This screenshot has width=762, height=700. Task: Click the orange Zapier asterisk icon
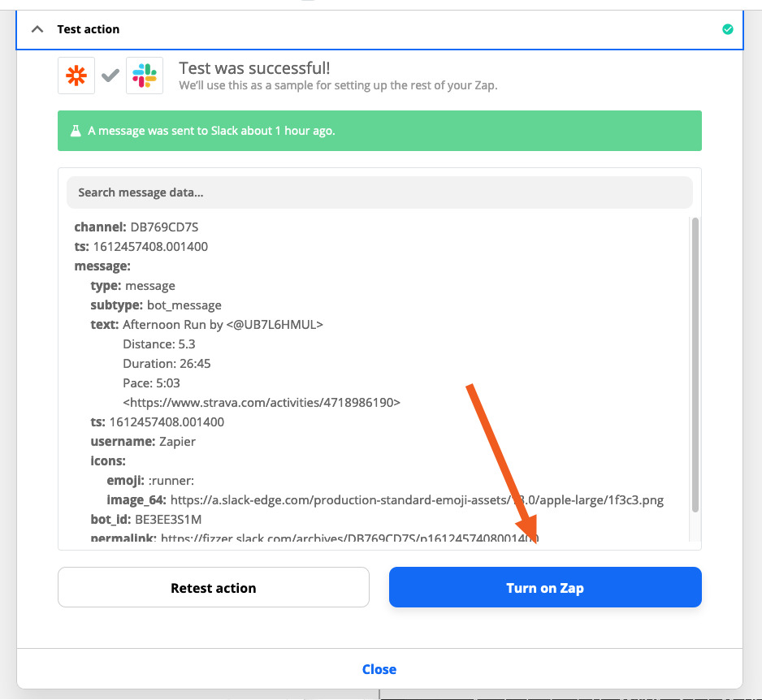(x=76, y=76)
